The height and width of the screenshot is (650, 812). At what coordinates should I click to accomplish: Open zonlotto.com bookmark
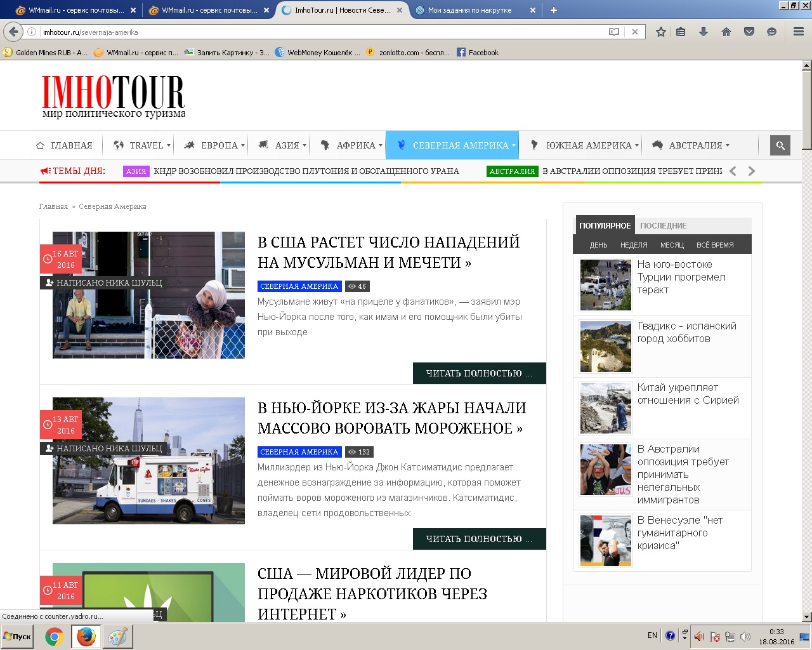[408, 53]
